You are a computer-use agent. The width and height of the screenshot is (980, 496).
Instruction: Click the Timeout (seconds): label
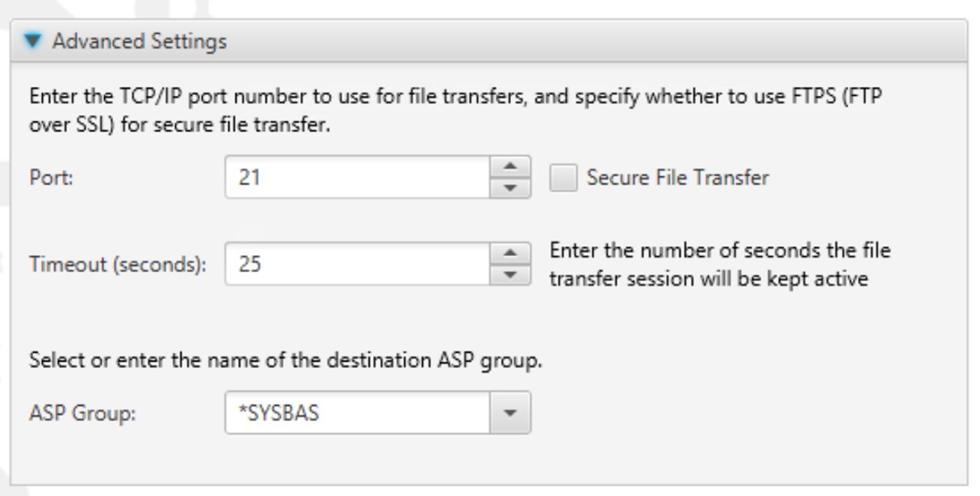click(116, 263)
